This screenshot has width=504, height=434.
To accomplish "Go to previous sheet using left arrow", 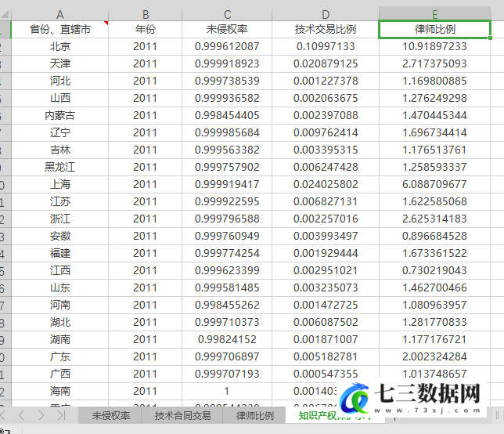I will pyautogui.click(x=21, y=415).
